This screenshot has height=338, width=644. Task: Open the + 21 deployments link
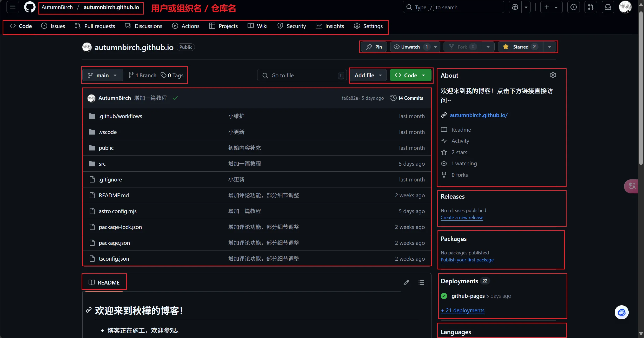(x=463, y=310)
